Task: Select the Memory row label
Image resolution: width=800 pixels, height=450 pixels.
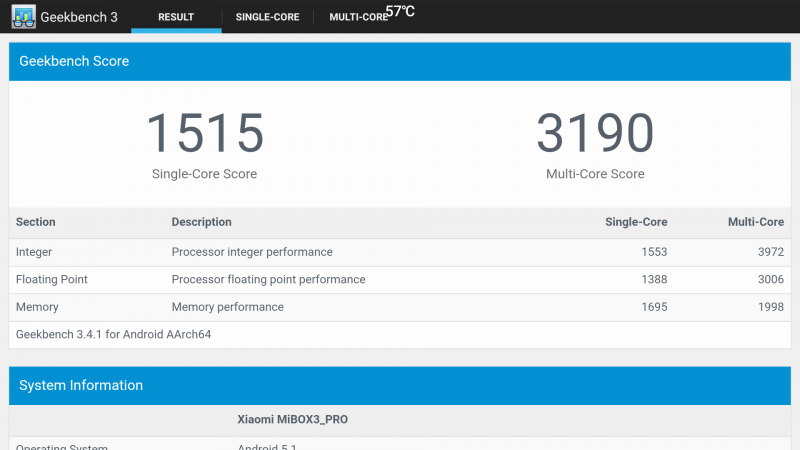Action: pyautogui.click(x=37, y=307)
